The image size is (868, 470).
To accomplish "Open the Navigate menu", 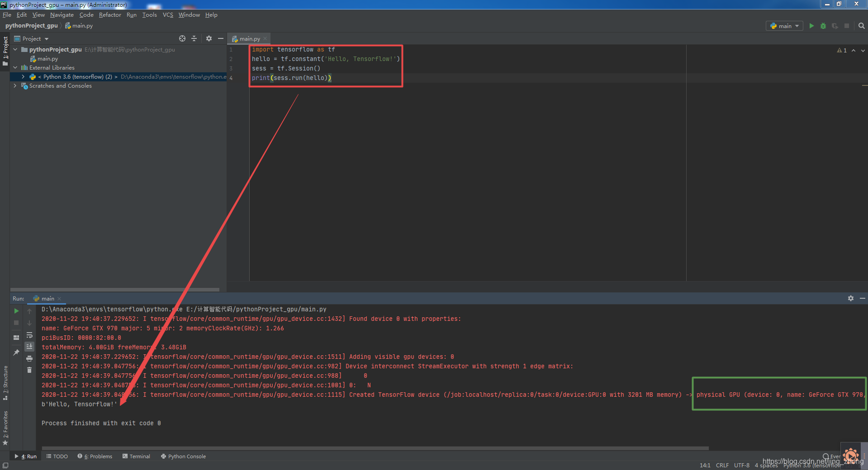I will [x=62, y=15].
